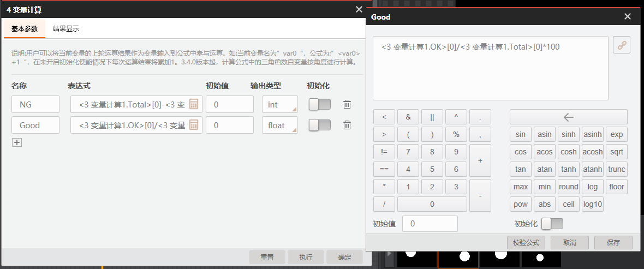
Task: Open calculator for NG expression
Action: click(194, 104)
